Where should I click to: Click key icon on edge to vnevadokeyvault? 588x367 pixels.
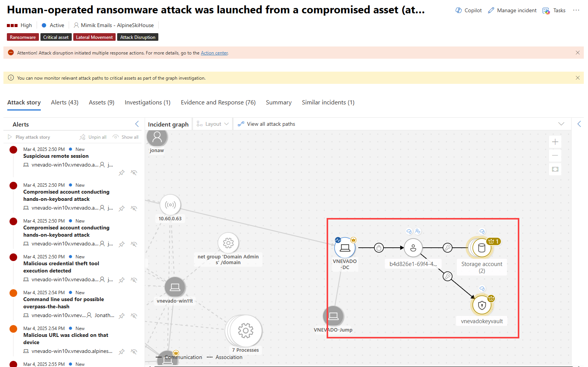[x=448, y=276]
